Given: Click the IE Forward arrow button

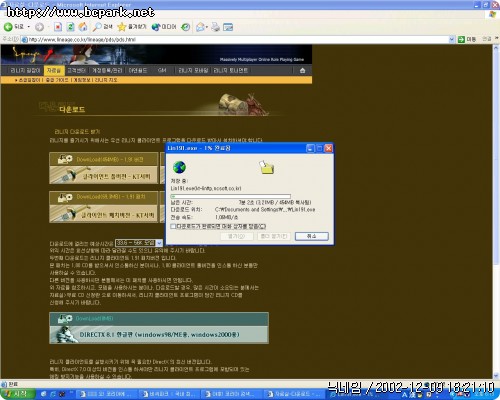Looking at the screenshot, I should (x=39, y=27).
